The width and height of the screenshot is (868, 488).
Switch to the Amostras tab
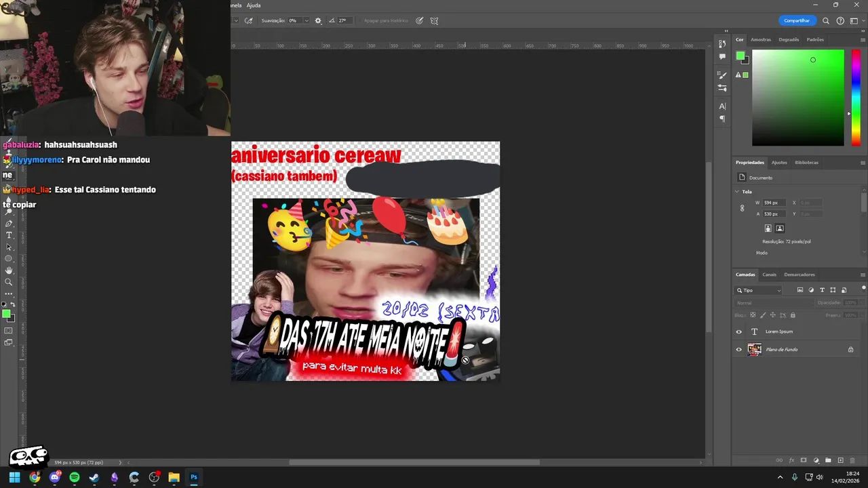pyautogui.click(x=761, y=39)
